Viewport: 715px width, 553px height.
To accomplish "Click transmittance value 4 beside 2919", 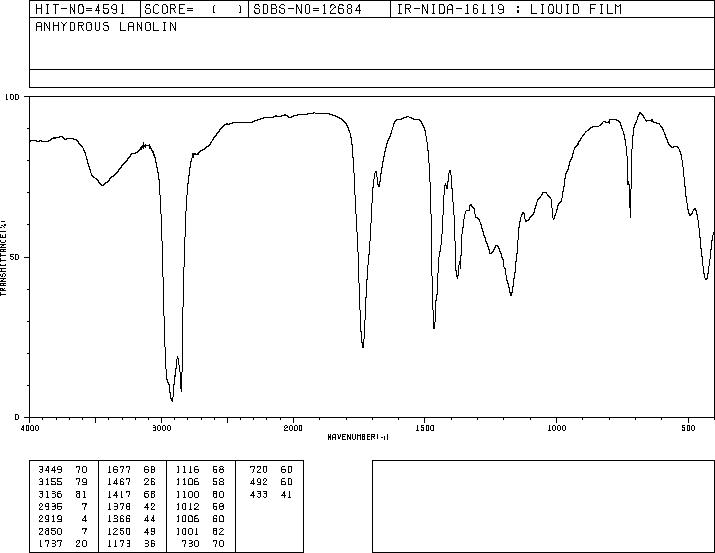I will pyautogui.click(x=84, y=519).
